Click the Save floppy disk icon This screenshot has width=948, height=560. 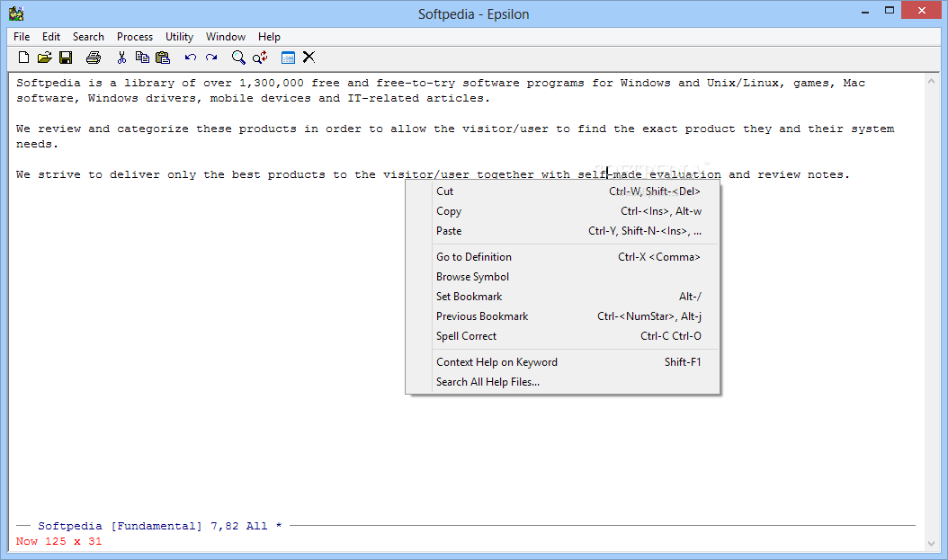tap(66, 58)
